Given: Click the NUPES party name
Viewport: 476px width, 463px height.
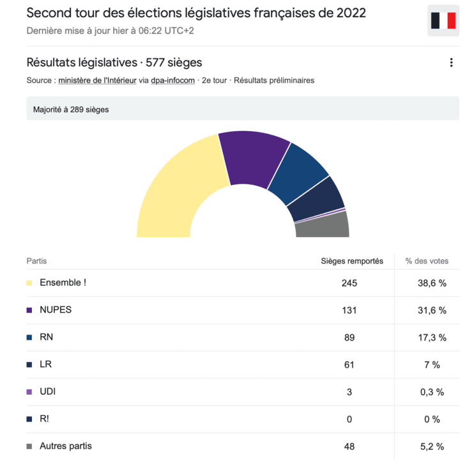Looking at the screenshot, I should (56, 310).
